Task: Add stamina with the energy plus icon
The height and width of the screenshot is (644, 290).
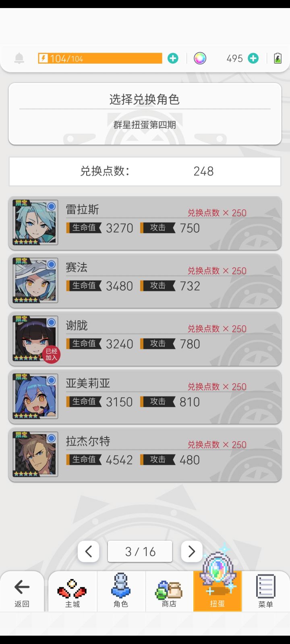Action: click(173, 58)
